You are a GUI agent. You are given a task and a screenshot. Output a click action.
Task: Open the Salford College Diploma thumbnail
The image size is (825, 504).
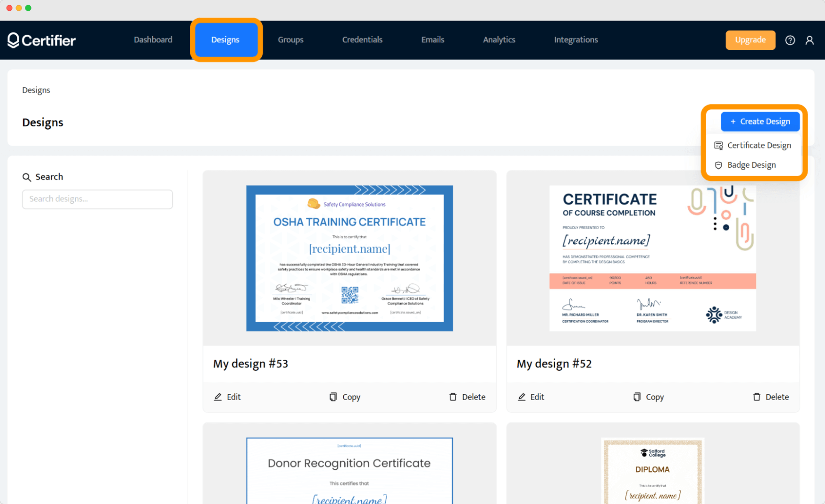(x=653, y=471)
